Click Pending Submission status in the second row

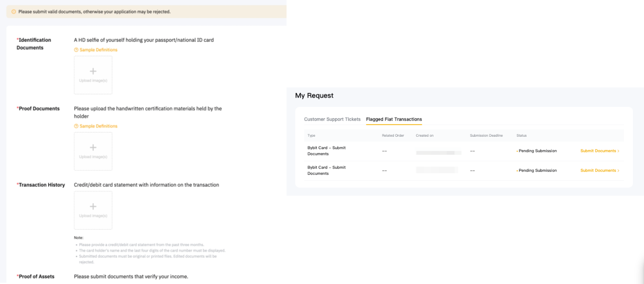(537, 171)
